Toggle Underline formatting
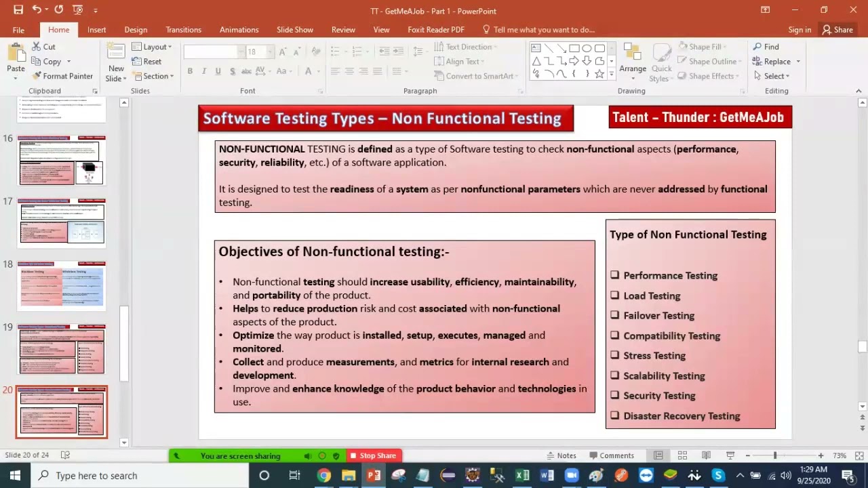The image size is (868, 488). (x=218, y=71)
